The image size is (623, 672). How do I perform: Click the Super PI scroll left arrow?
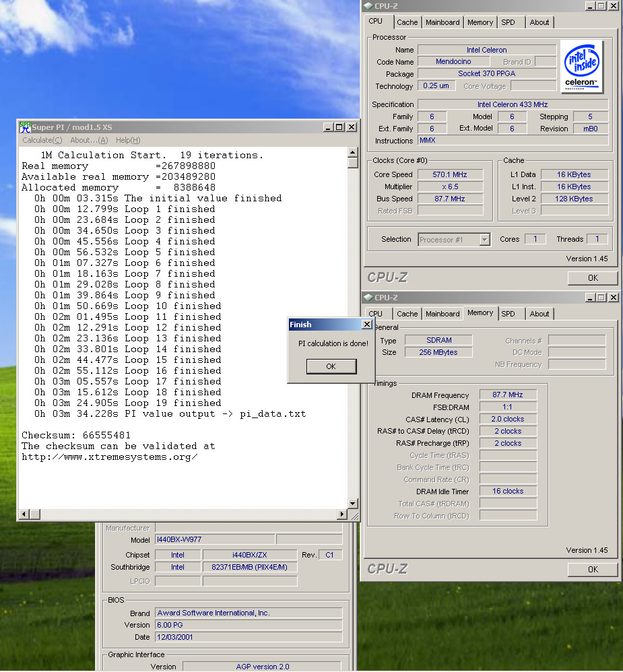coord(24,514)
